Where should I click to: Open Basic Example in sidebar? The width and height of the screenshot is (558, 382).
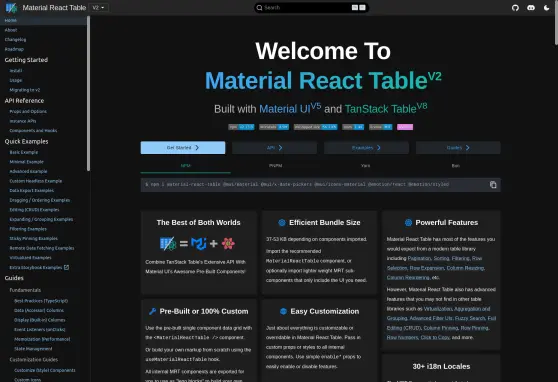tap(23, 152)
